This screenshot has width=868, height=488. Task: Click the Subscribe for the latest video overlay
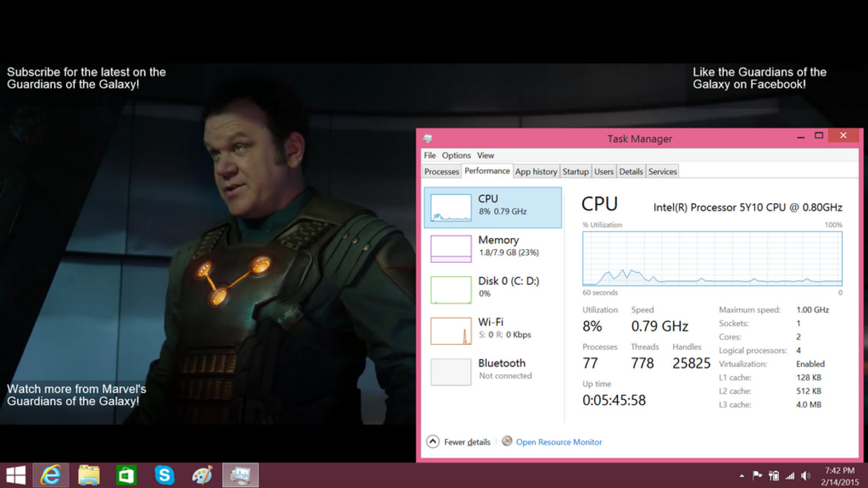(86, 78)
